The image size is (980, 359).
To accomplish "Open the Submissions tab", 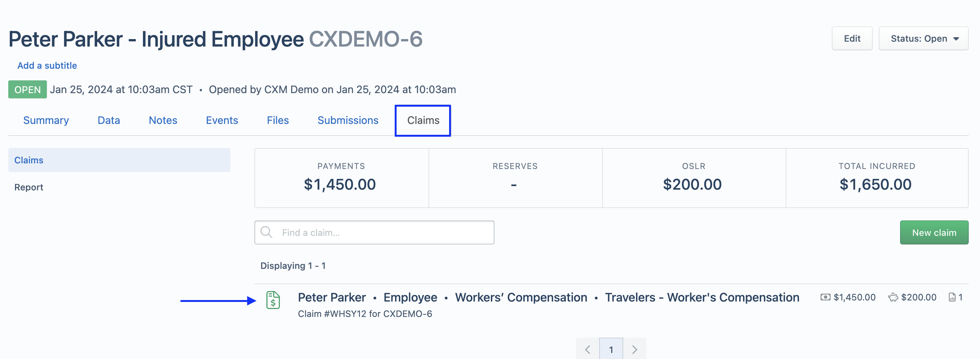I will click(x=348, y=120).
